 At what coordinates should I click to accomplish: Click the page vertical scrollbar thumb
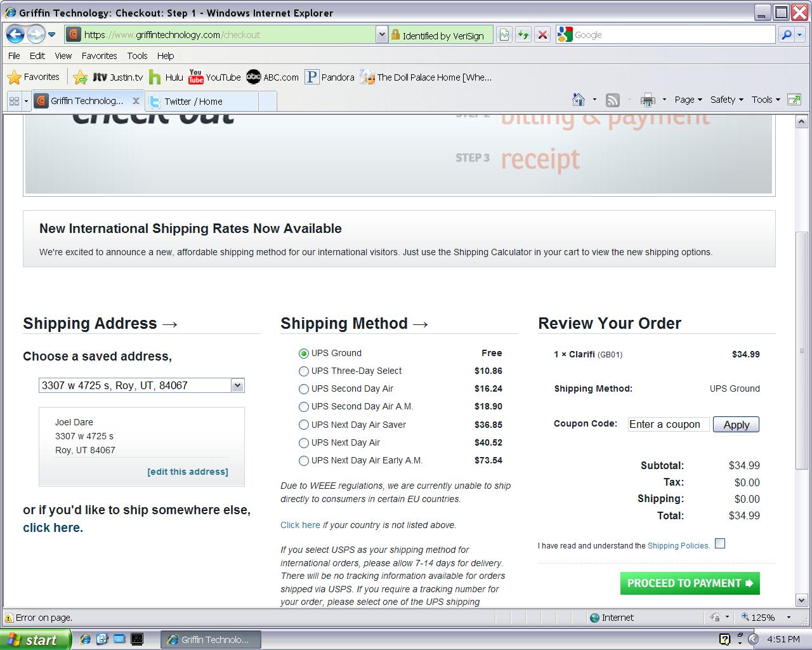801,351
